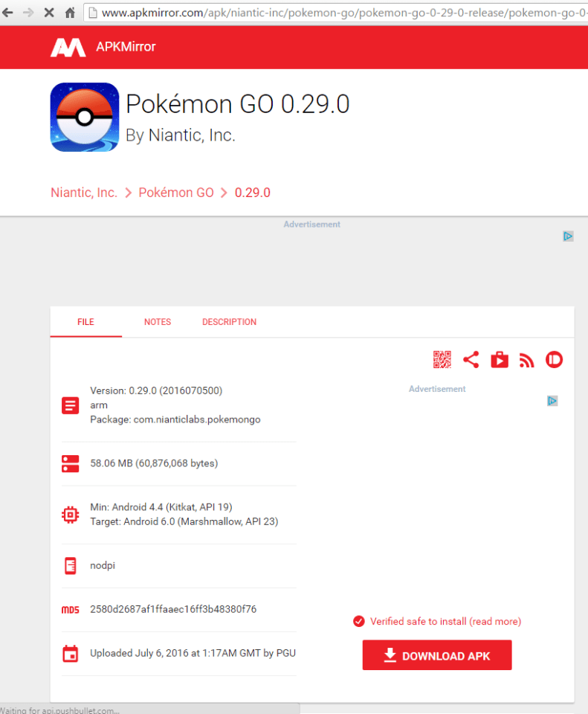Click the address bar URL field
588x714 pixels.
(x=335, y=13)
